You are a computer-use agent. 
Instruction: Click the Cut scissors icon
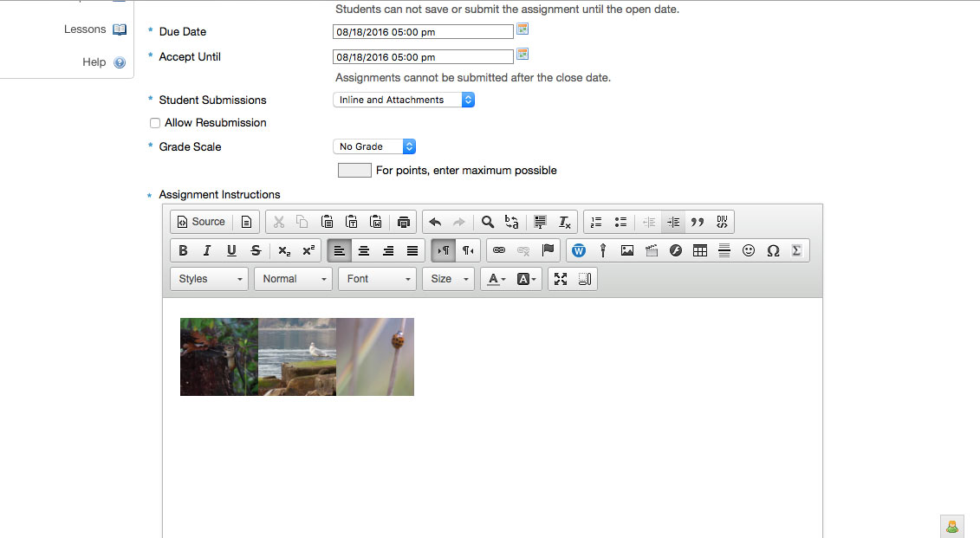click(279, 222)
